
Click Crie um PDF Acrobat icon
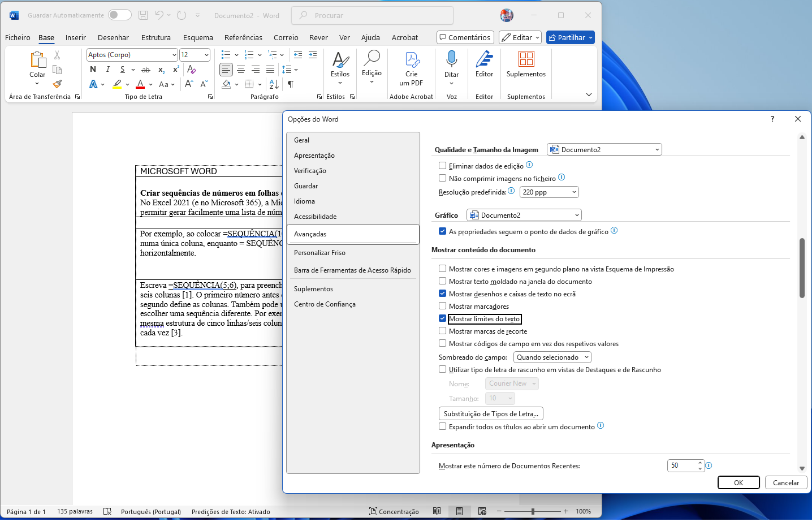411,59
